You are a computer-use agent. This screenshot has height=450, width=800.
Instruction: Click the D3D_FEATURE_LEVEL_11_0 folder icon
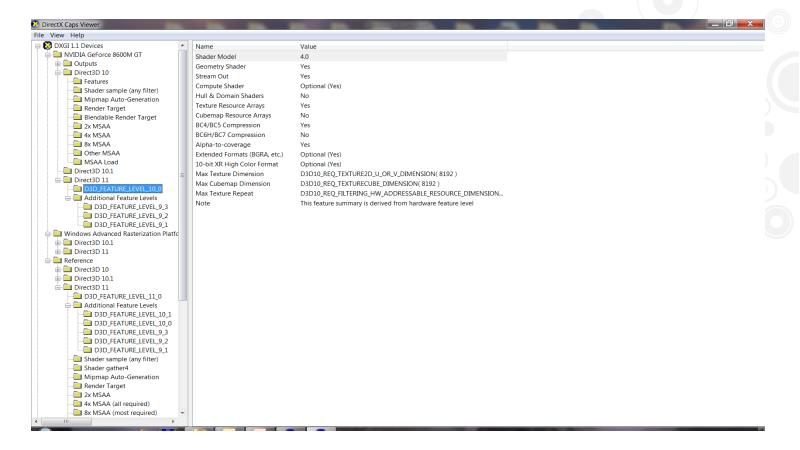76,296
